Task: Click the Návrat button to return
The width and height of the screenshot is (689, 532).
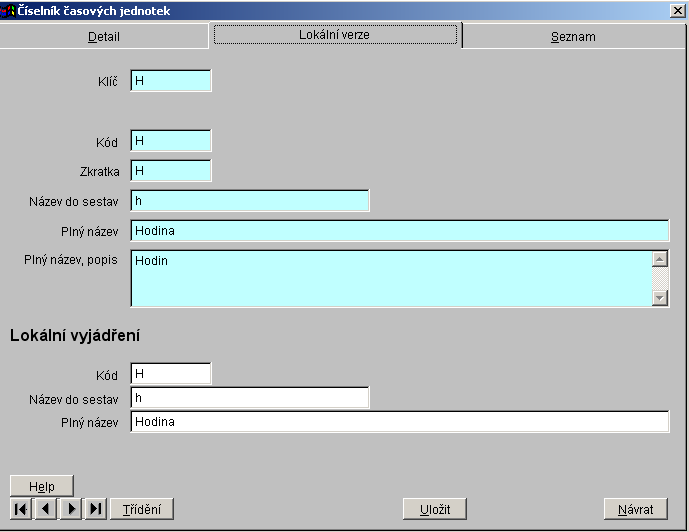Action: [x=635, y=509]
